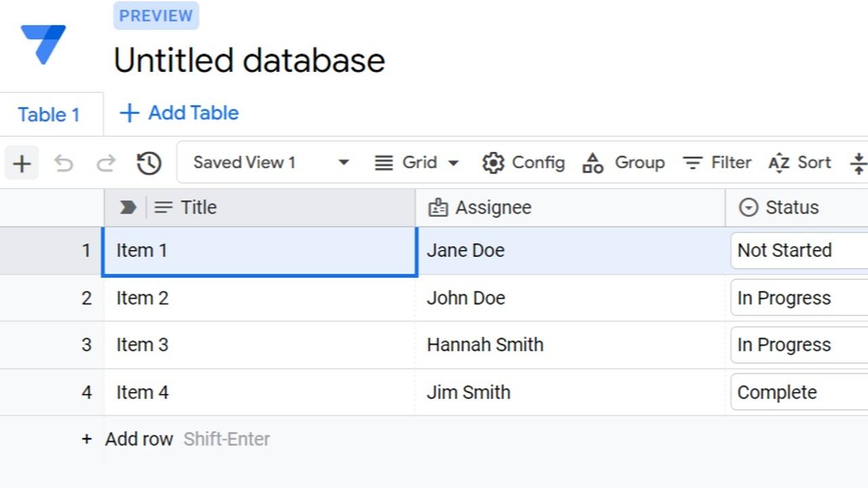Click Add row

click(x=138, y=439)
